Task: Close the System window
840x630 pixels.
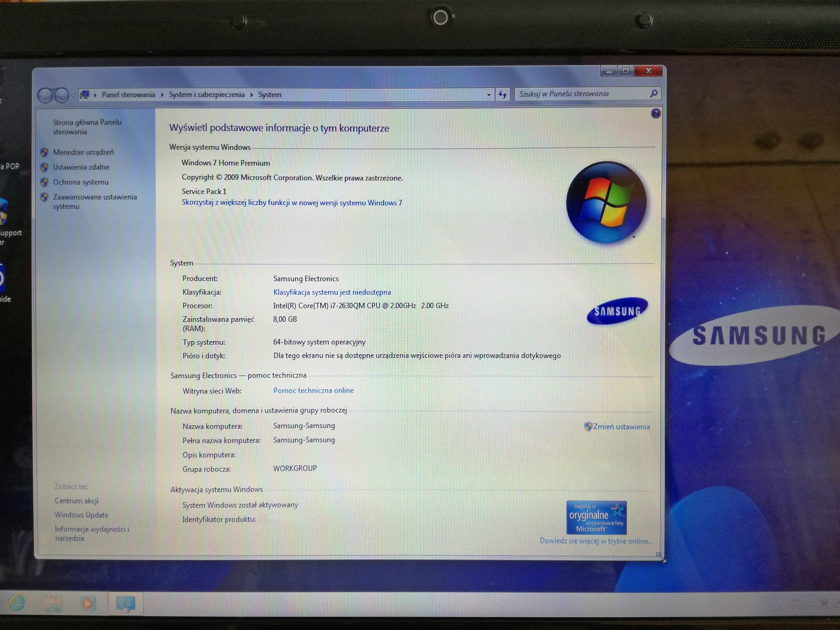Action: pos(649,71)
